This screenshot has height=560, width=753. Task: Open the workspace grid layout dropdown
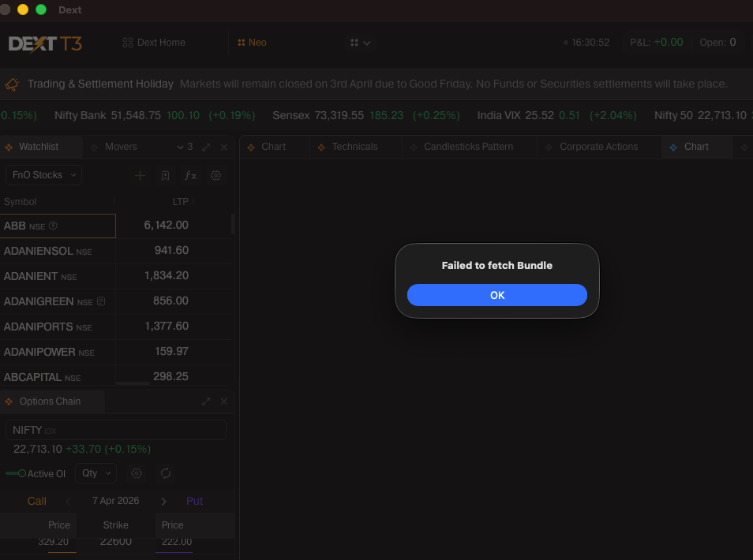(x=360, y=43)
